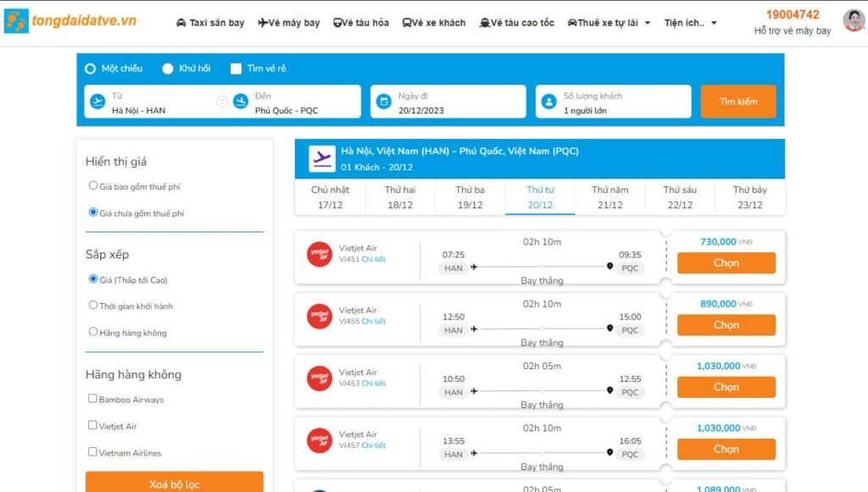Click Chọn for flight VJ453
Screen dimensions: 868x492
[x=726, y=387]
